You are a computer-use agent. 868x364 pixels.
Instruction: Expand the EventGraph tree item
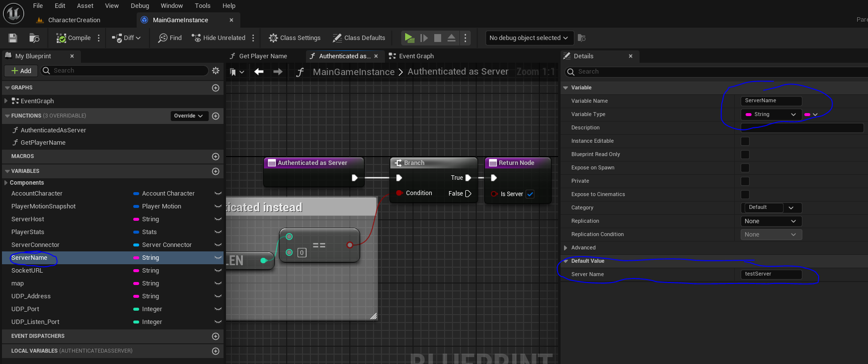click(x=6, y=101)
